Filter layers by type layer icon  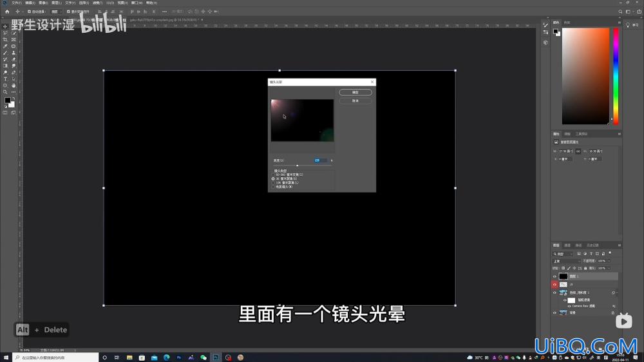(x=591, y=254)
